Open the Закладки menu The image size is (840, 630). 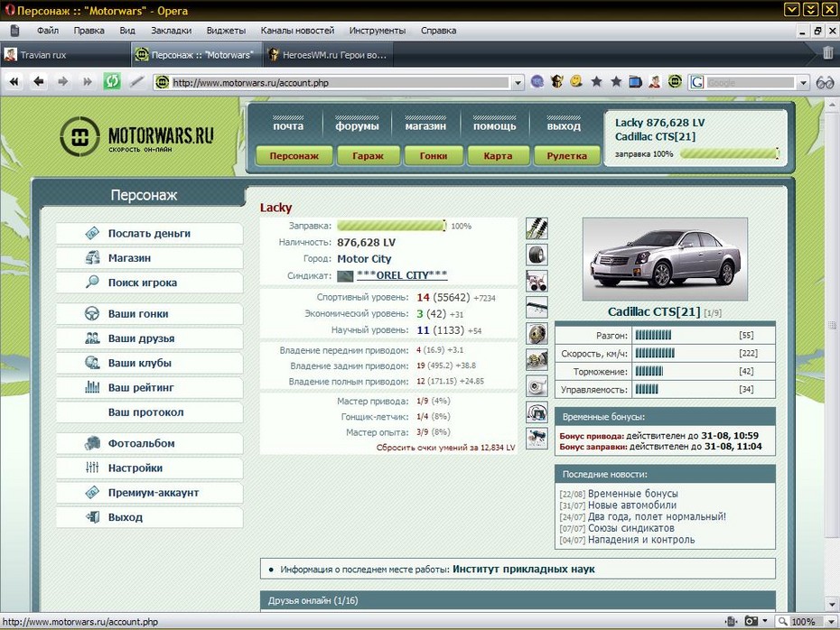click(171, 31)
